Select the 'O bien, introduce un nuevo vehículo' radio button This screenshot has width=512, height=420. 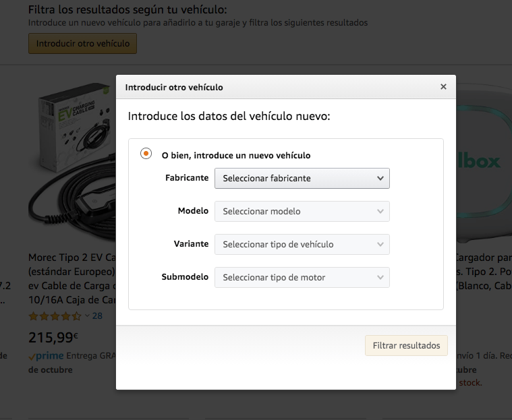click(x=146, y=154)
